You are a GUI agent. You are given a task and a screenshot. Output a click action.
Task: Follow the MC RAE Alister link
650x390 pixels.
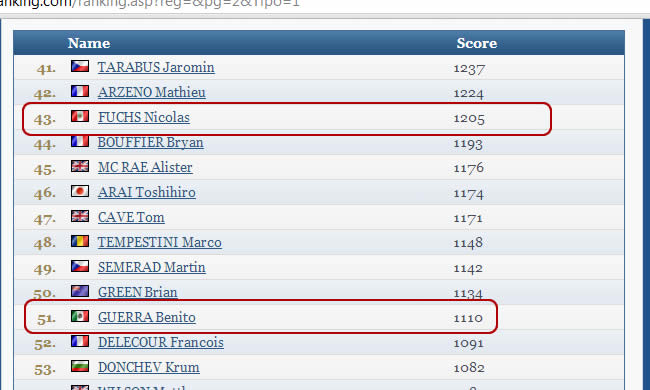click(145, 167)
